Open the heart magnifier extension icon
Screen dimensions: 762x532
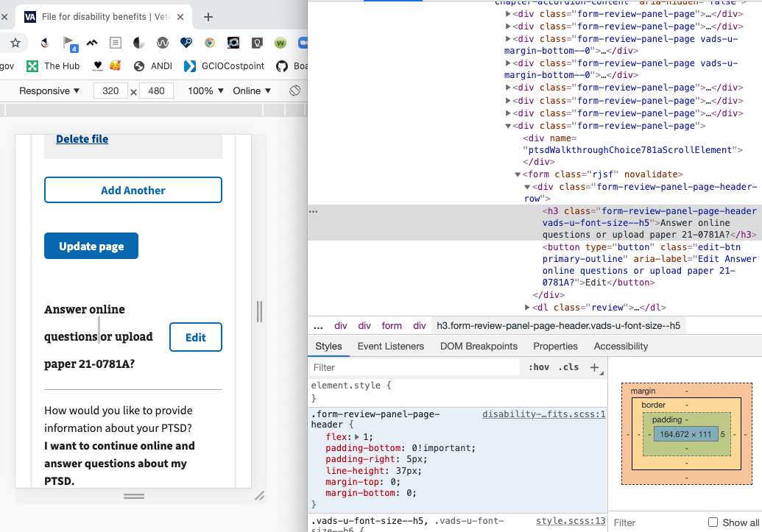pos(186,43)
